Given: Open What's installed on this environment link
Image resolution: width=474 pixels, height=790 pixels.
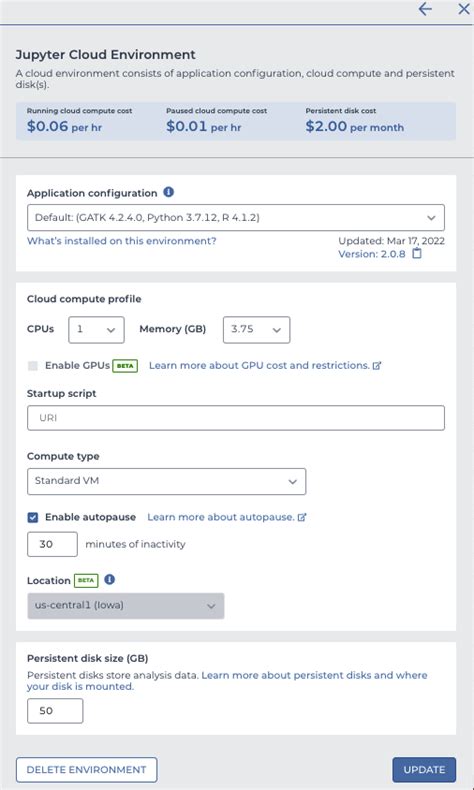Looking at the screenshot, I should click(x=121, y=241).
